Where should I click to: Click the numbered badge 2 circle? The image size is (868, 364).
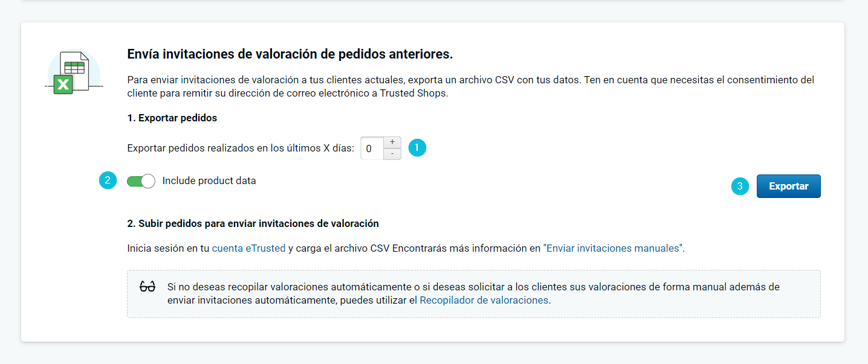coord(108,180)
